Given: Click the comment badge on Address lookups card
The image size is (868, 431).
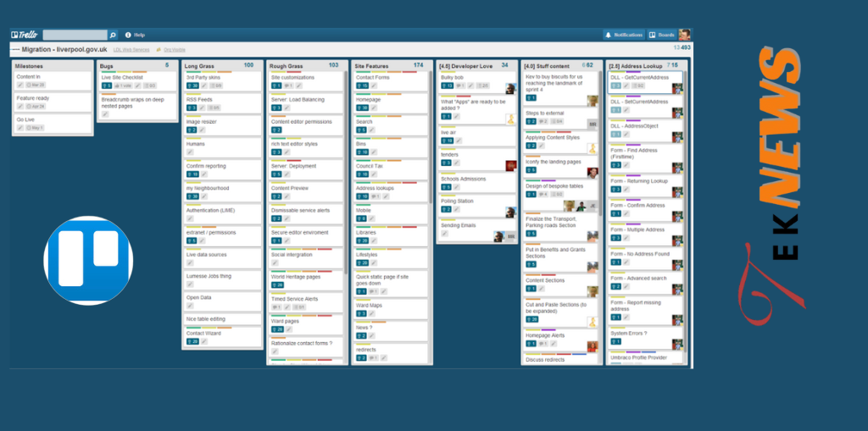Looking at the screenshot, I should tap(376, 196).
